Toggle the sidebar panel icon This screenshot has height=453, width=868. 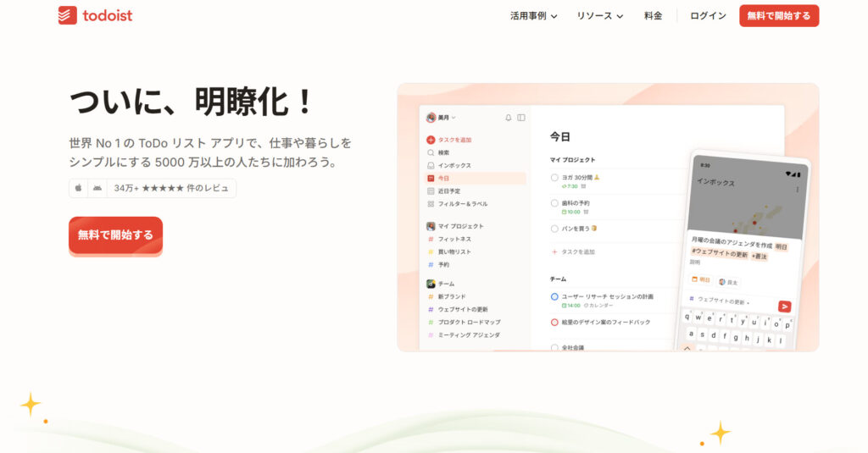point(521,118)
